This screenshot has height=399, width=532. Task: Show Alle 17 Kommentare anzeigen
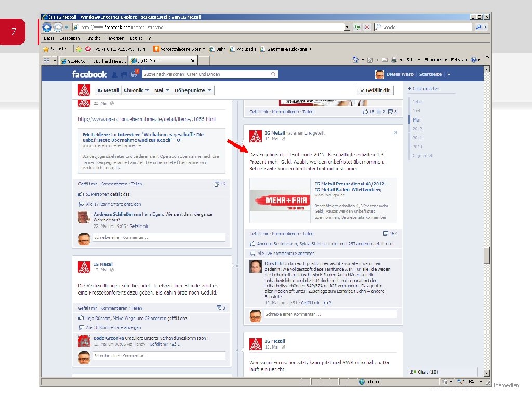[113, 204]
